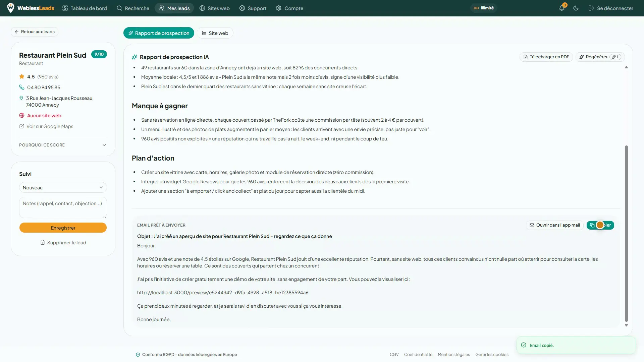This screenshot has height=362, width=644.
Task: Click the report scrollbar thumb
Action: [x=626, y=234]
